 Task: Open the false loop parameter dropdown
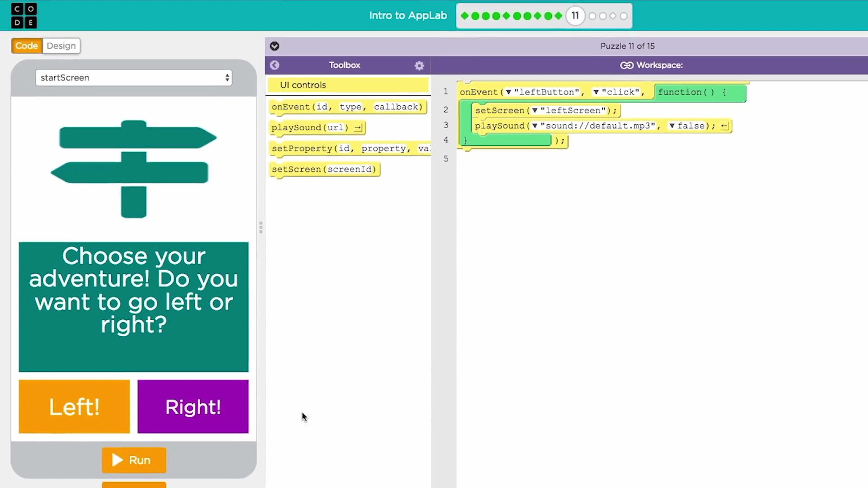tap(672, 126)
